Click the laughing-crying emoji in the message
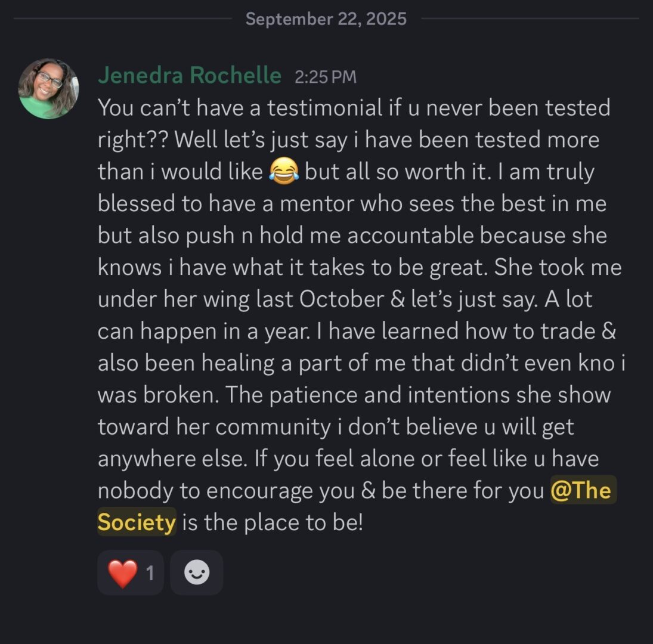Screen dimensions: 653x644 click(x=284, y=172)
